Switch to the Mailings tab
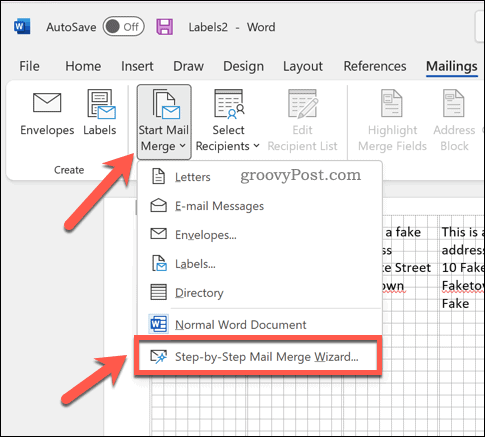This screenshot has height=437, width=485. point(452,66)
